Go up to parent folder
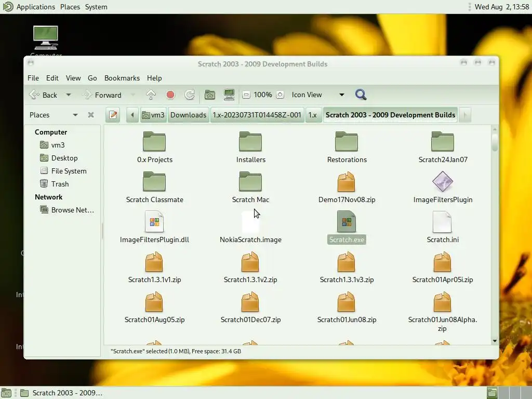This screenshot has height=399, width=532. [151, 95]
